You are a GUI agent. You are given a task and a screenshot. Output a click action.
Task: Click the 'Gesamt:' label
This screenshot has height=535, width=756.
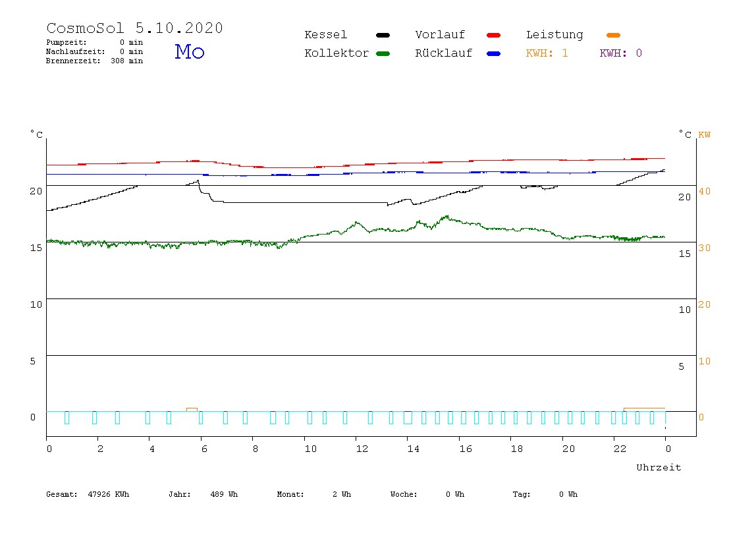[x=62, y=494]
